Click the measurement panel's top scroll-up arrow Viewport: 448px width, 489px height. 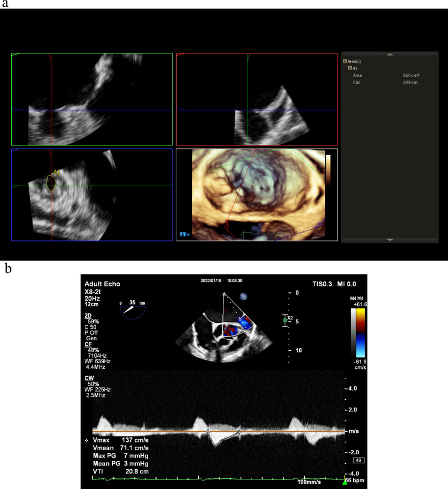click(x=390, y=54)
